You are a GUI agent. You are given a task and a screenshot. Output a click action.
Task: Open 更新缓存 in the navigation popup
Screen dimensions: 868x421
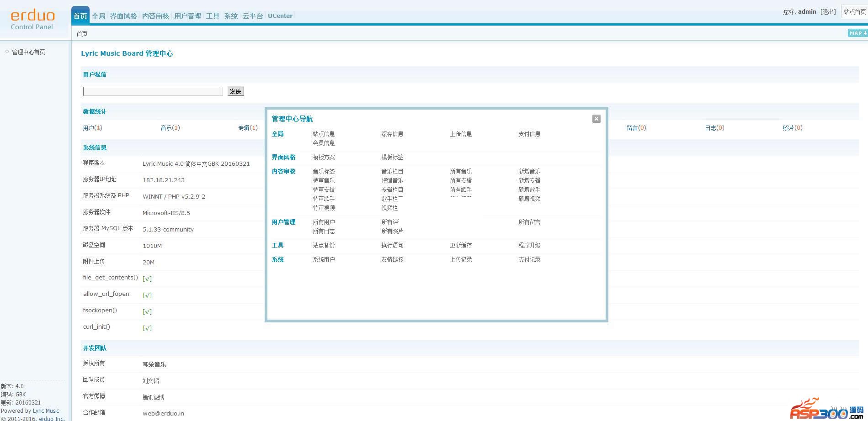(461, 245)
